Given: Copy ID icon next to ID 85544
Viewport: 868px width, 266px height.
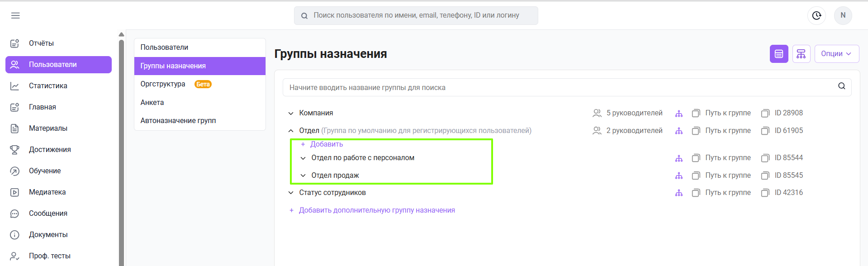Looking at the screenshot, I should coord(765,158).
